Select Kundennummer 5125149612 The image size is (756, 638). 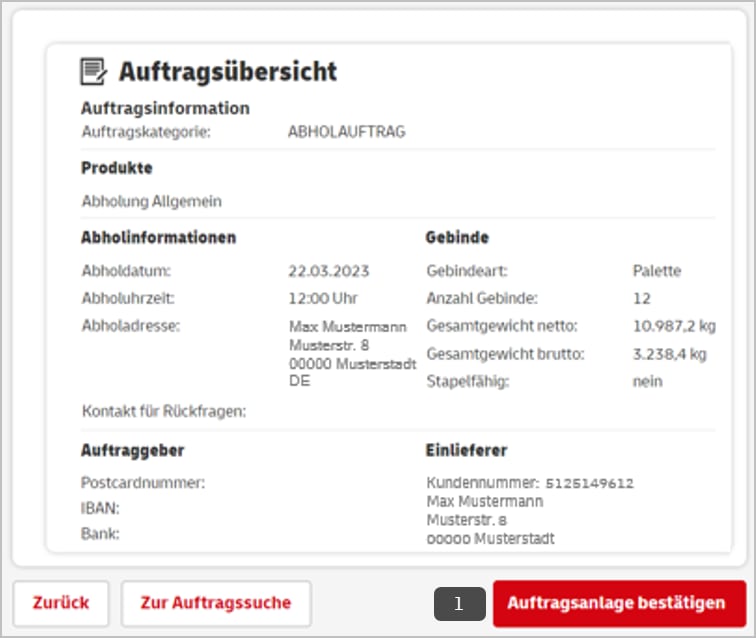pyautogui.click(x=589, y=483)
